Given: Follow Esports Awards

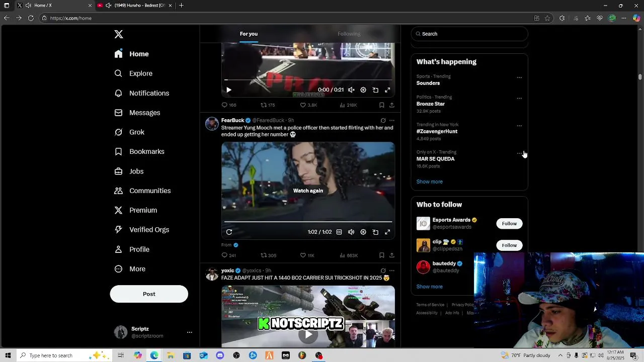Looking at the screenshot, I should 509,224.
